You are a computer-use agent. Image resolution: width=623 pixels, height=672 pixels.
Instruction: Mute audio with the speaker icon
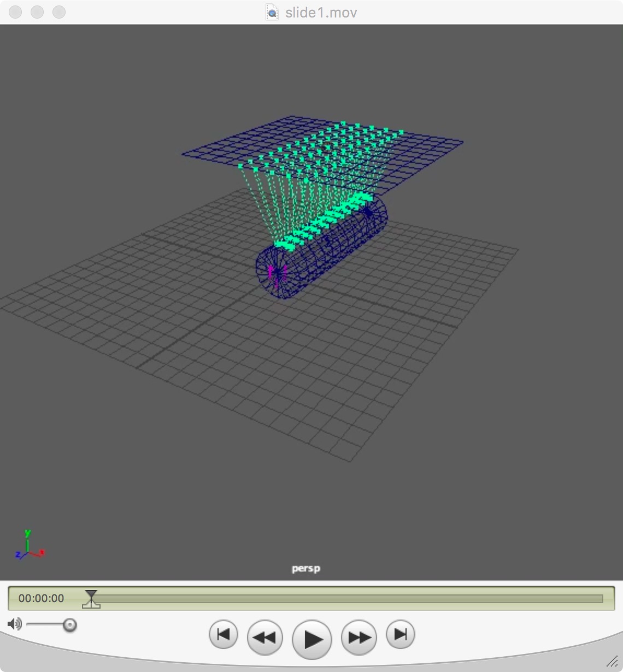coord(15,624)
